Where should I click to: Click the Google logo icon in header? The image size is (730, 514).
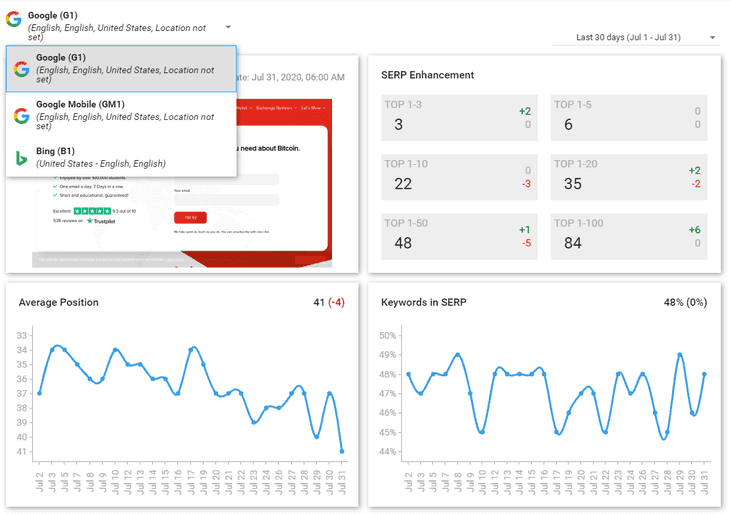coord(14,19)
